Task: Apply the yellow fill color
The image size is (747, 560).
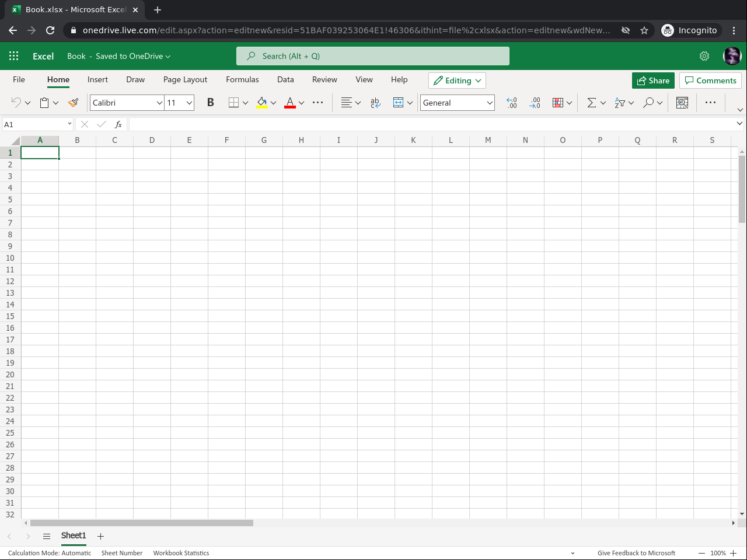Action: coord(262,103)
